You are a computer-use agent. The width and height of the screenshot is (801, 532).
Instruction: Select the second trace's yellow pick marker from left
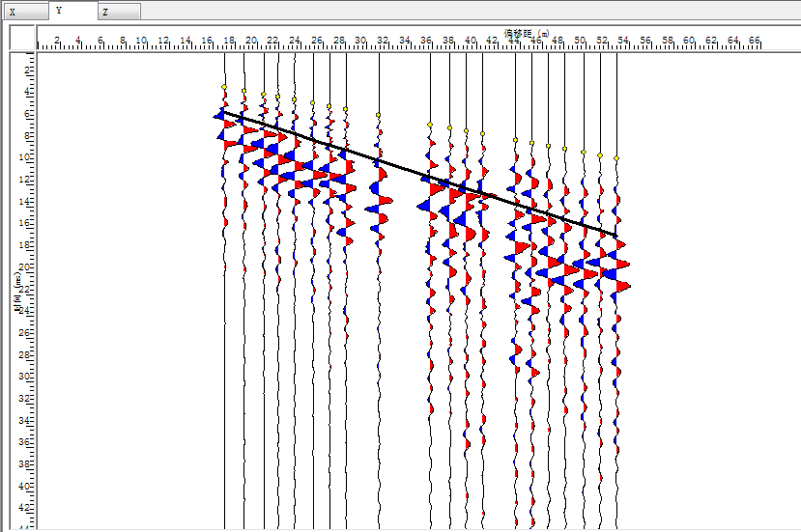(243, 91)
